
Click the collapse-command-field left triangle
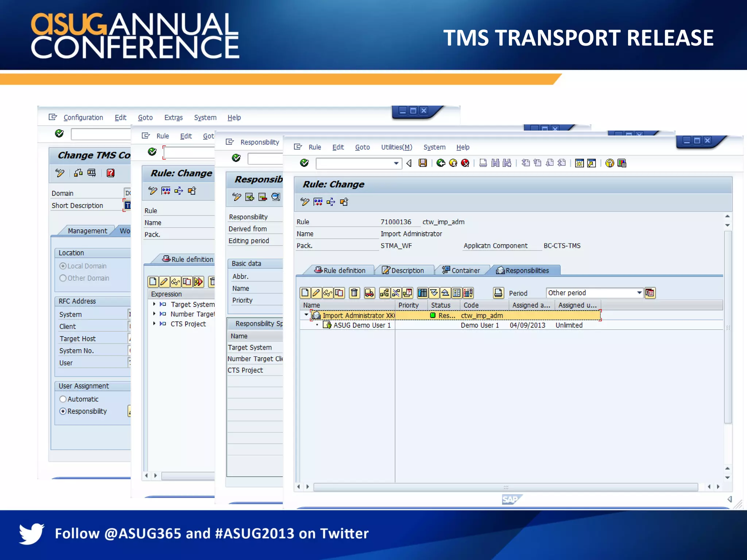[409, 163]
